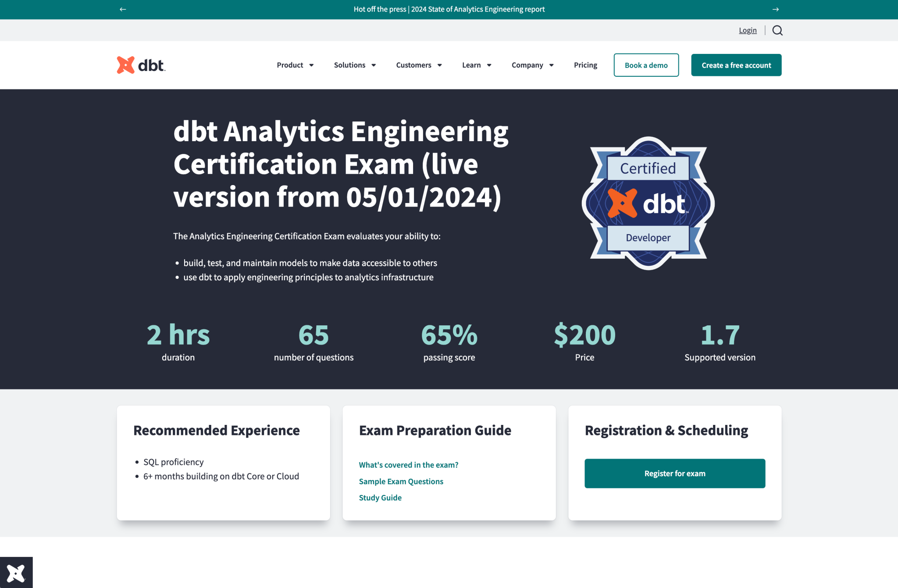Click the left arrow in announcement banner

[122, 9]
